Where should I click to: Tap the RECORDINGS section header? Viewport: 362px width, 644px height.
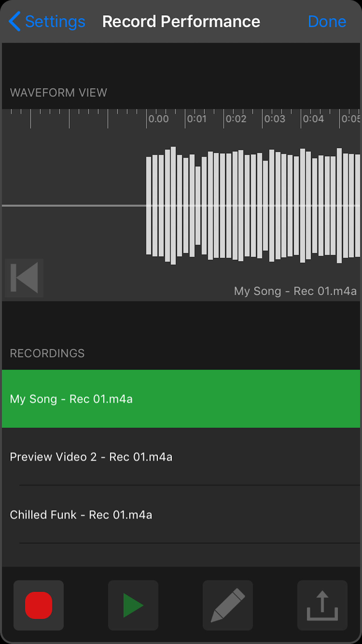(x=47, y=353)
